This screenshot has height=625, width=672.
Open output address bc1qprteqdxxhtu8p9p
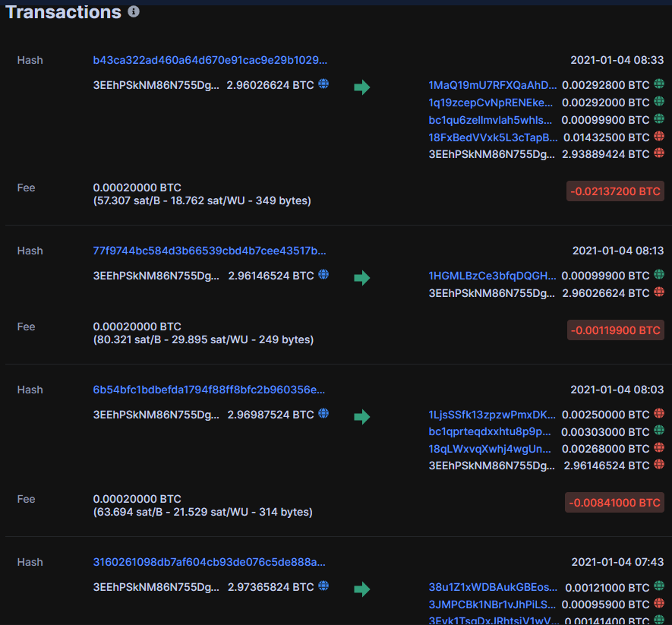click(490, 431)
